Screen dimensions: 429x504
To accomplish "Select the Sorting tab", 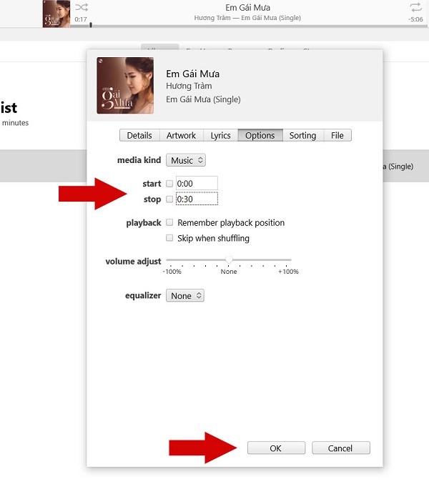I will tap(302, 135).
